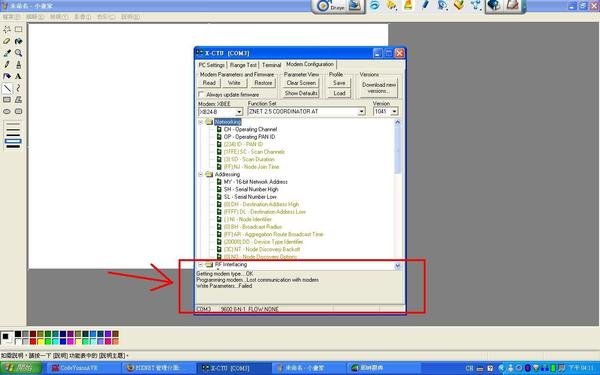600x375 pixels.
Task: Select the Text tool
Action: 18,76
